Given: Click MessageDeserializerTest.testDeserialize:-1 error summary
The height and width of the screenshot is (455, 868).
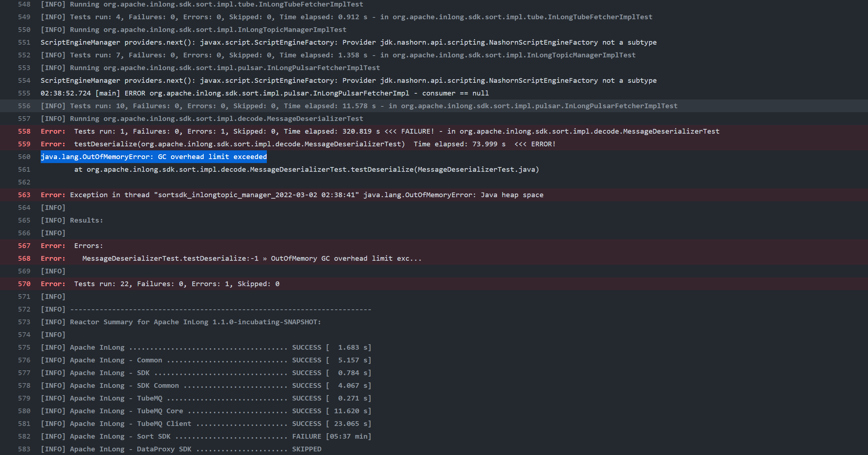Looking at the screenshot, I should click(x=251, y=259).
